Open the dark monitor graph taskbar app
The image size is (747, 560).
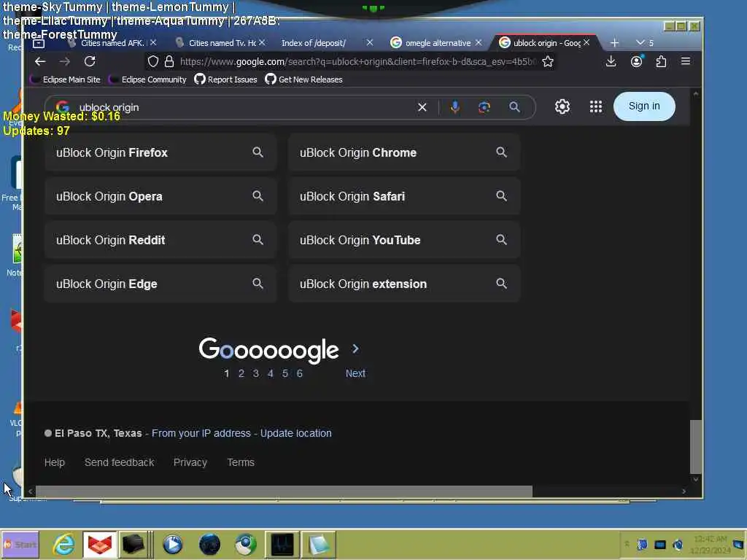[282, 544]
